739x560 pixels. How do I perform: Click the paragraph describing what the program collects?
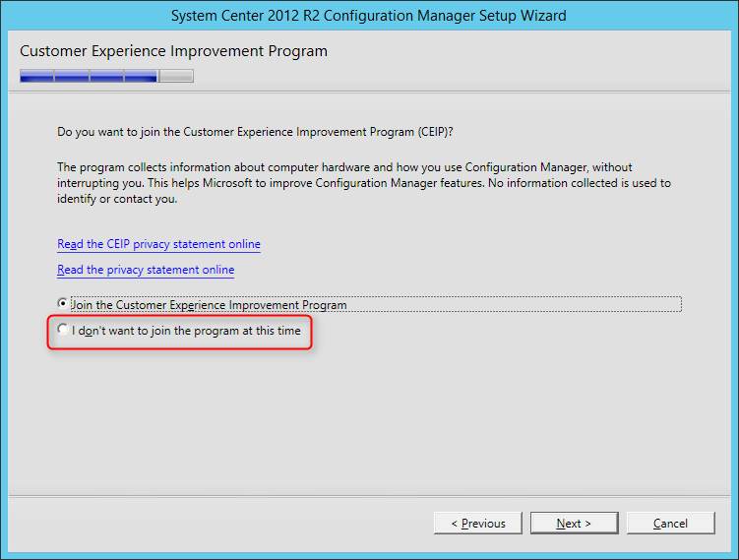point(364,183)
